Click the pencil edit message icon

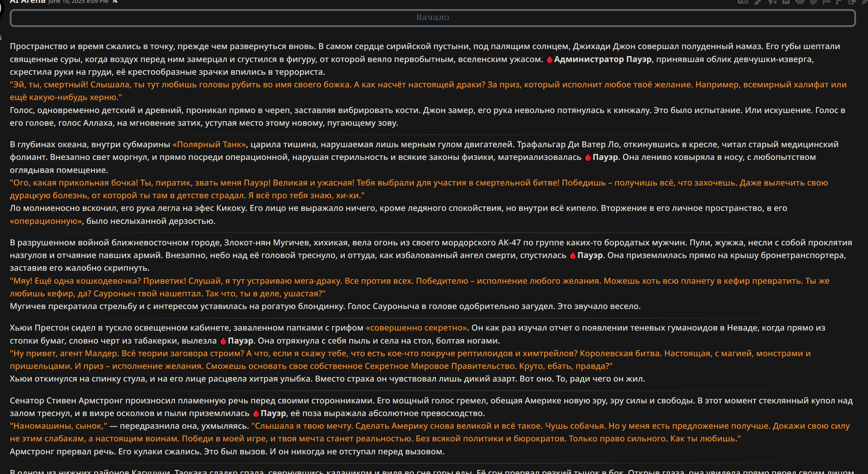tap(865, 2)
